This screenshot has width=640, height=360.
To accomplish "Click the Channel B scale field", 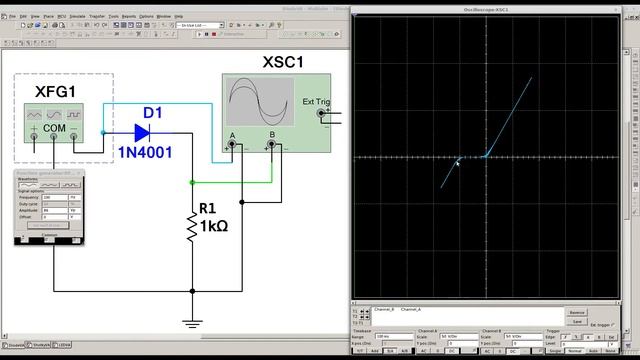I will [524, 337].
